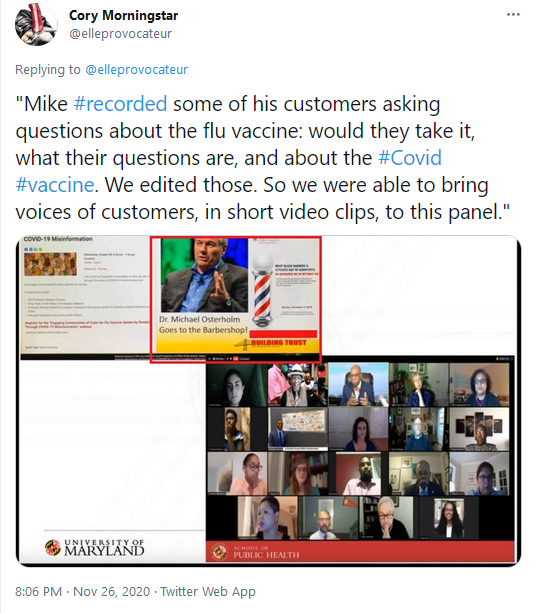The width and height of the screenshot is (534, 613).
Task: Click the School of Public Health banner
Action: point(360,552)
